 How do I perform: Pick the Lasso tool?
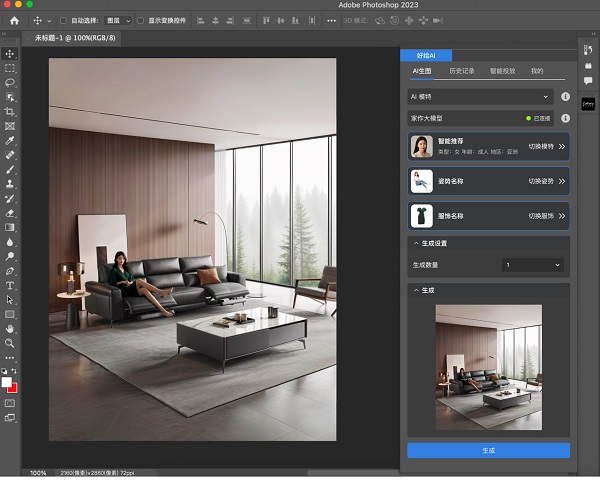pos(10,83)
